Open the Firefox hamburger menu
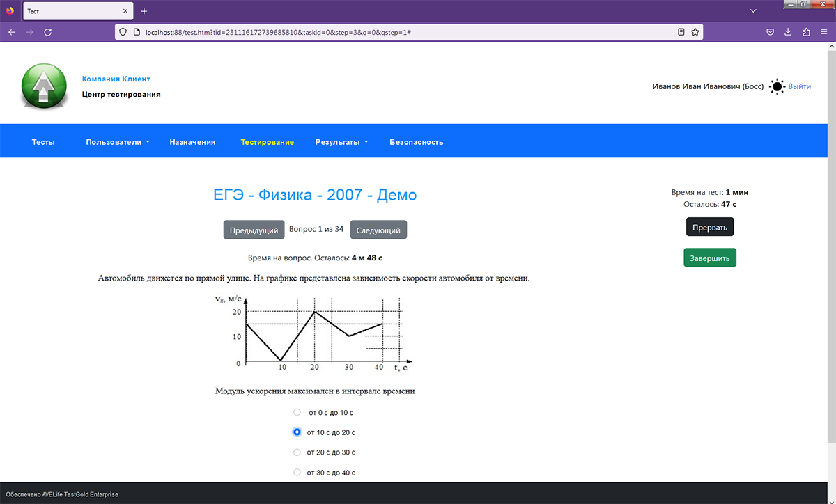This screenshot has width=836, height=504. [x=824, y=32]
